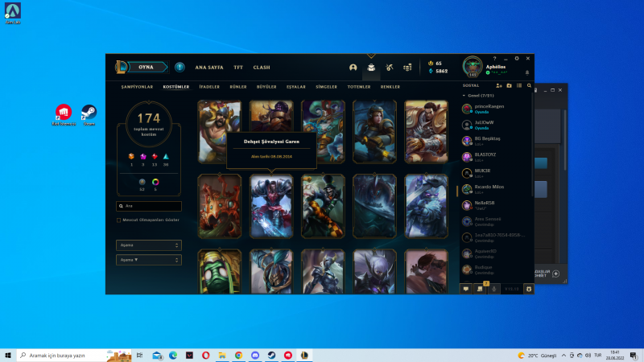644x362 pixels.
Task: Open chat with friend JuUOwW
Action: 495,125
